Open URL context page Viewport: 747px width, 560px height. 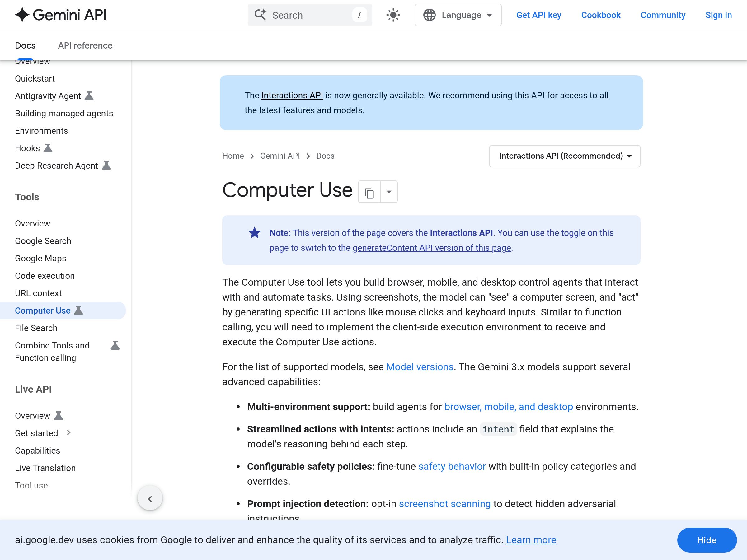[x=38, y=293]
